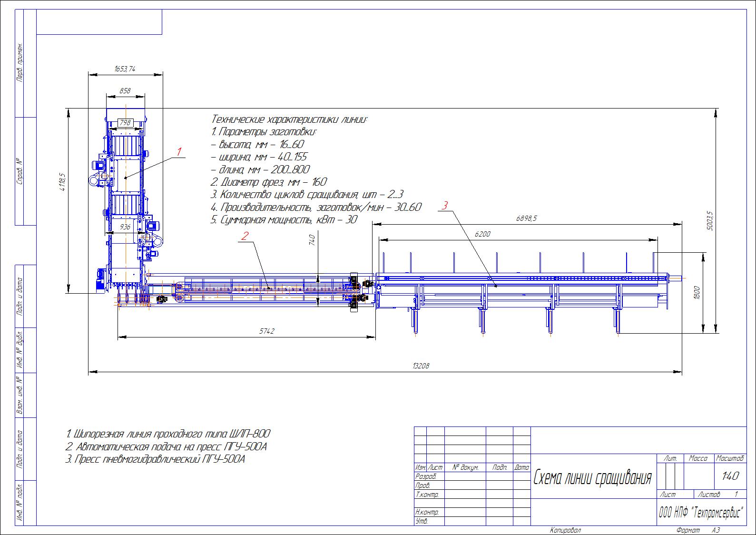Viewport: 756px width, 535px height.
Task: Click the boxed dimension 798
Action: tap(125, 123)
